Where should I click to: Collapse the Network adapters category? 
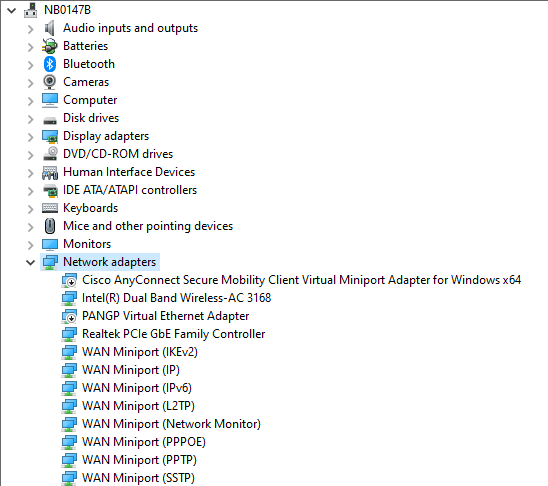pos(31,262)
